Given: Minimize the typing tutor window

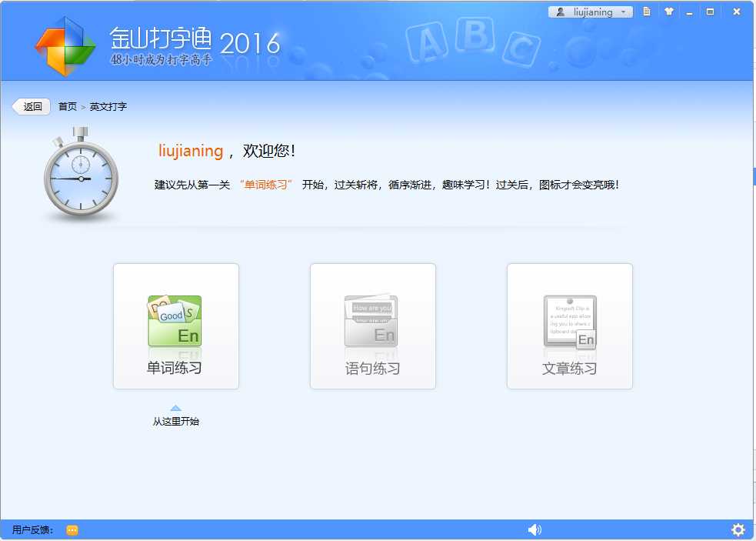Looking at the screenshot, I should pyautogui.click(x=689, y=12).
